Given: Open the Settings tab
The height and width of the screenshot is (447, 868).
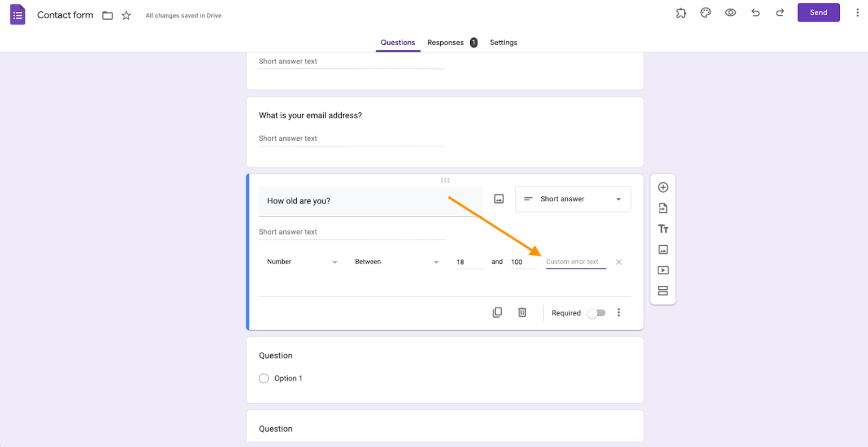Looking at the screenshot, I should click(503, 42).
